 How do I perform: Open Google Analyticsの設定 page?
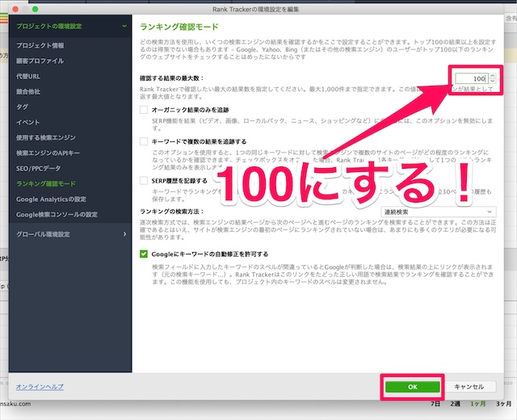pos(51,199)
